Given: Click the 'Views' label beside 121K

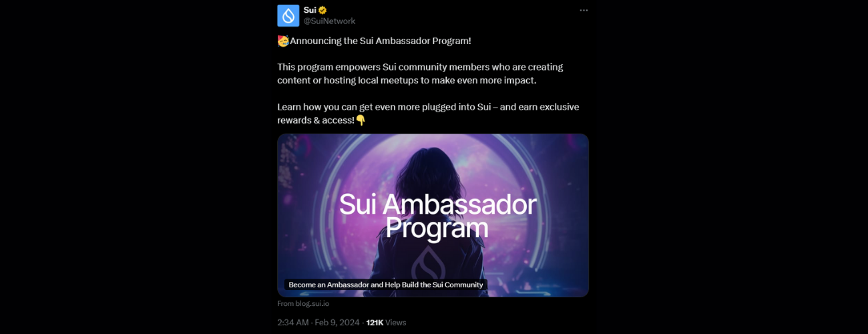Looking at the screenshot, I should pyautogui.click(x=395, y=323).
